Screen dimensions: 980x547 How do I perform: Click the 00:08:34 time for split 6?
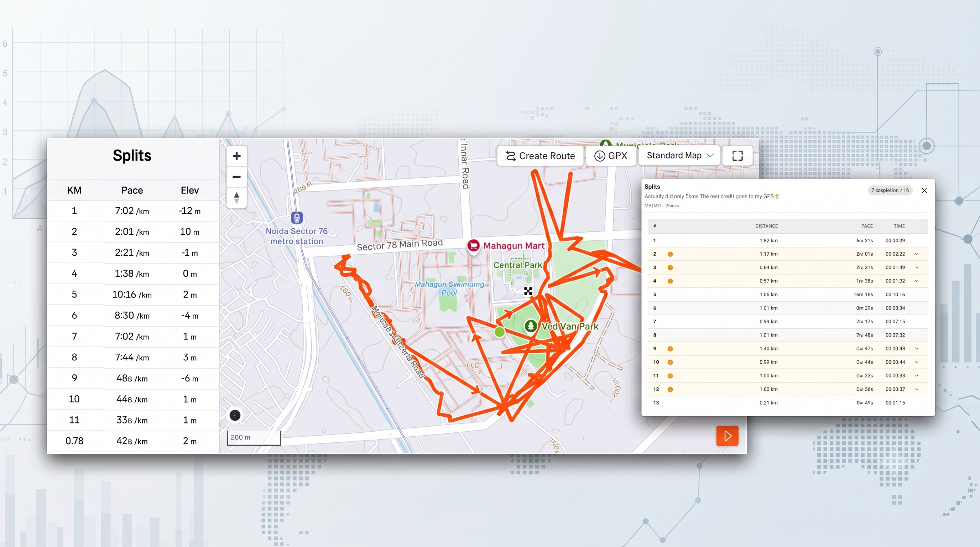(x=895, y=308)
